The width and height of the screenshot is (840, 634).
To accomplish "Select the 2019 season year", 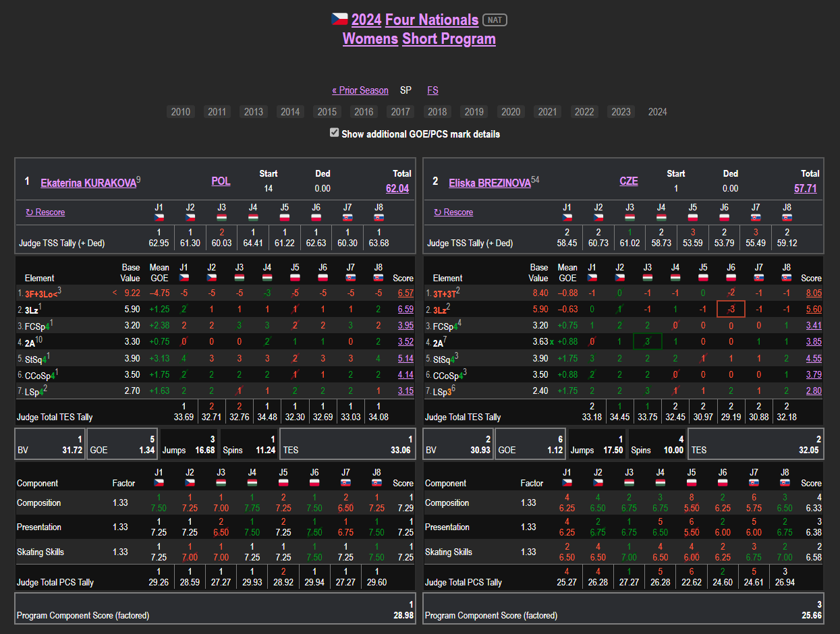I will pyautogui.click(x=474, y=112).
